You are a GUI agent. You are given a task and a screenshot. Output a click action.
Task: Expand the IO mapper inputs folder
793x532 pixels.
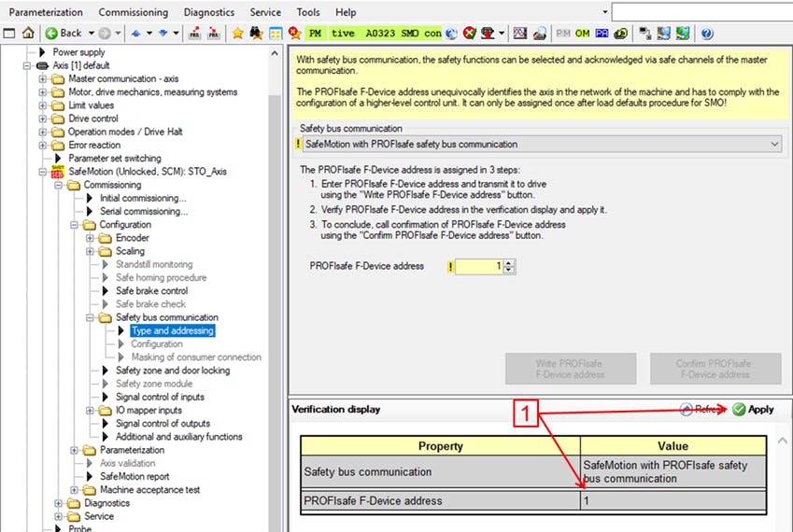point(90,411)
